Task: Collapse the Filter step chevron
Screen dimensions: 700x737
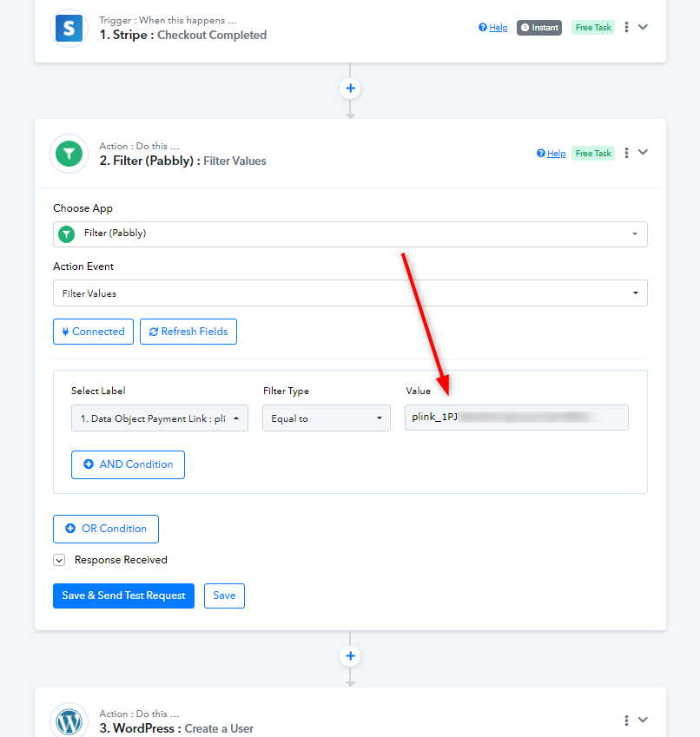Action: (x=643, y=152)
